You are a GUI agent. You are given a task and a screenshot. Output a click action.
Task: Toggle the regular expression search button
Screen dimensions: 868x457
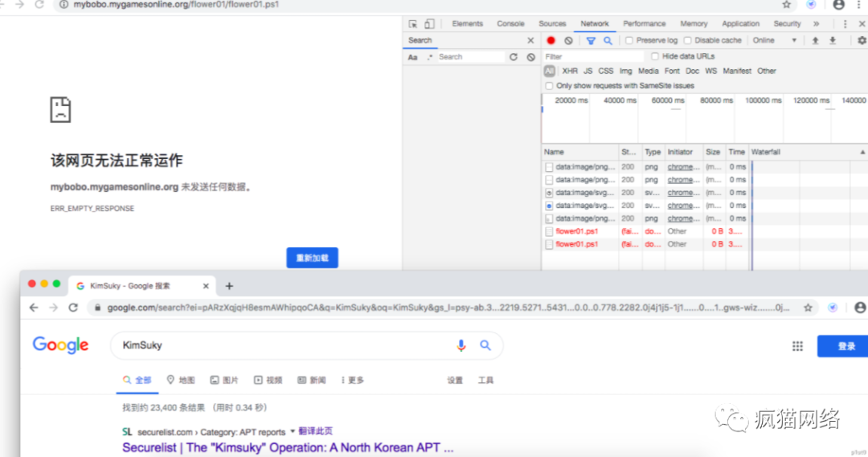point(429,57)
